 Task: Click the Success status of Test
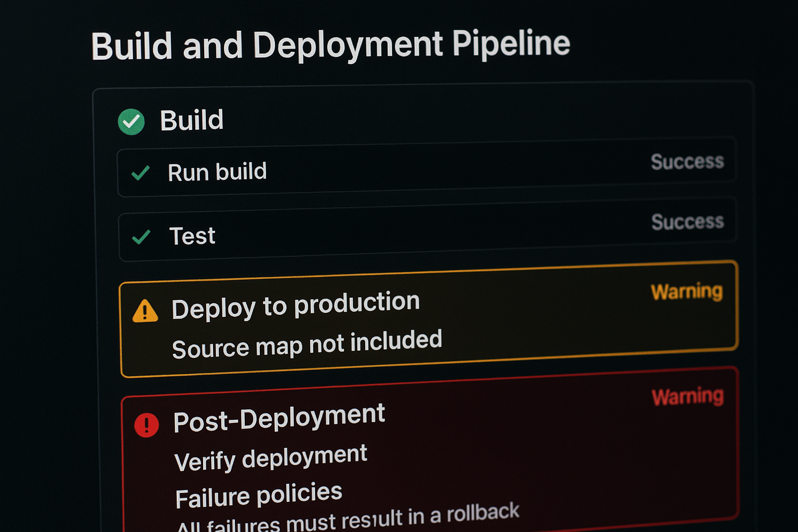point(687,222)
